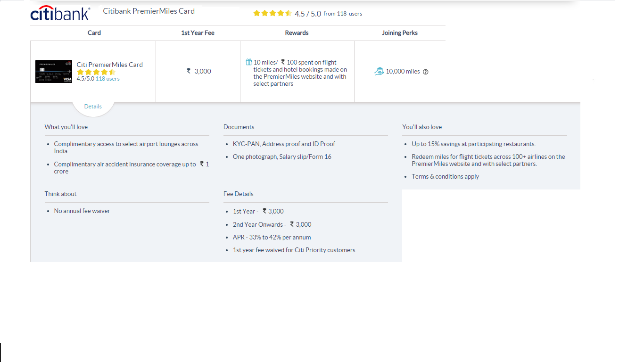Click the Card column header
The width and height of the screenshot is (644, 362).
point(94,33)
